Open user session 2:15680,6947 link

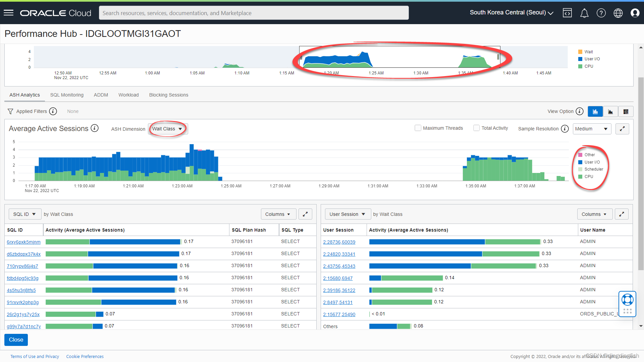point(338,278)
